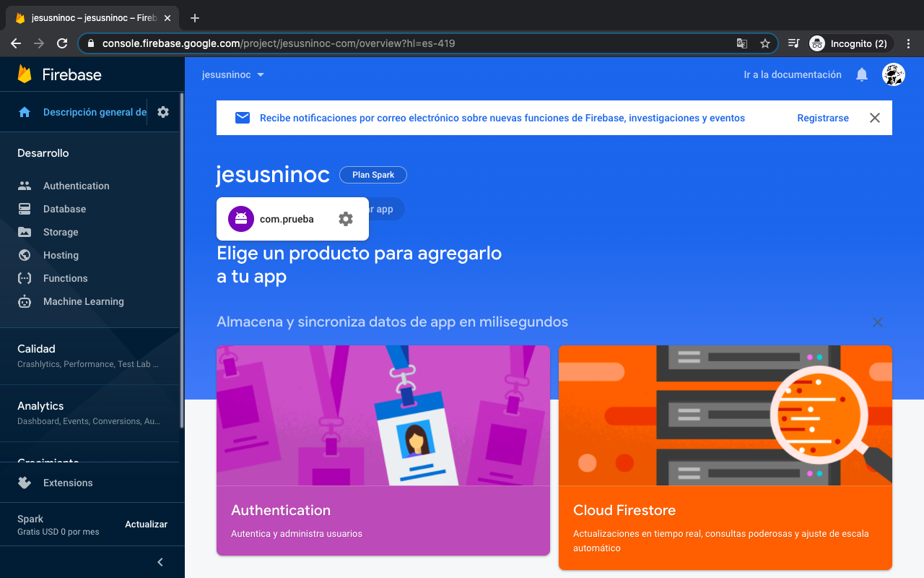Open the jesusninoc project selector dropdown
Image resolution: width=924 pixels, height=578 pixels.
click(233, 74)
